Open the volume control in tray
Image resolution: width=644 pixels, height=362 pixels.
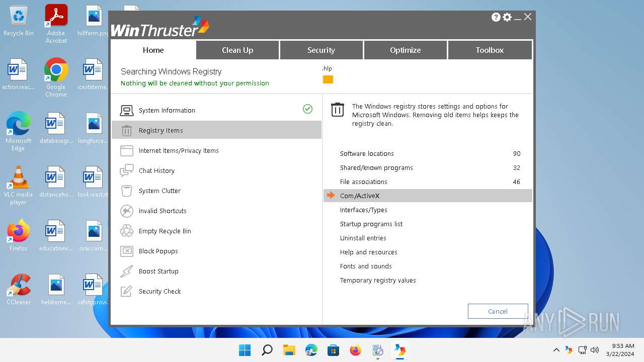click(x=594, y=350)
